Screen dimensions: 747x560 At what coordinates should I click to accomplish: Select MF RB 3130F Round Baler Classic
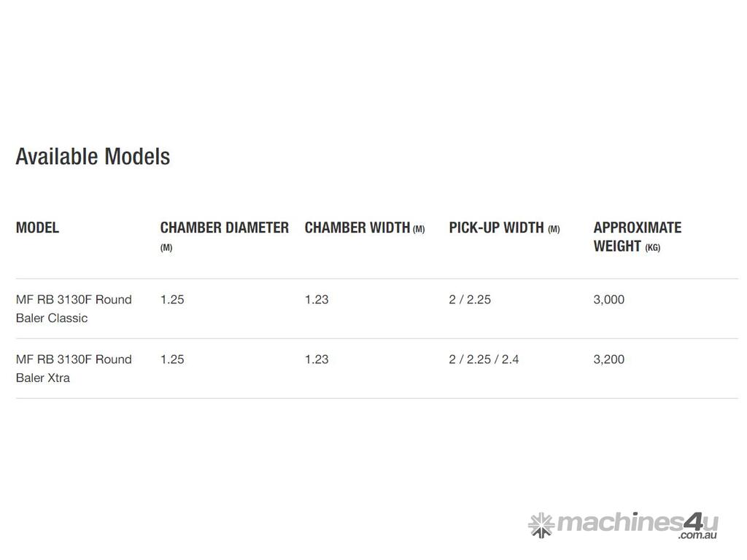[74, 308]
